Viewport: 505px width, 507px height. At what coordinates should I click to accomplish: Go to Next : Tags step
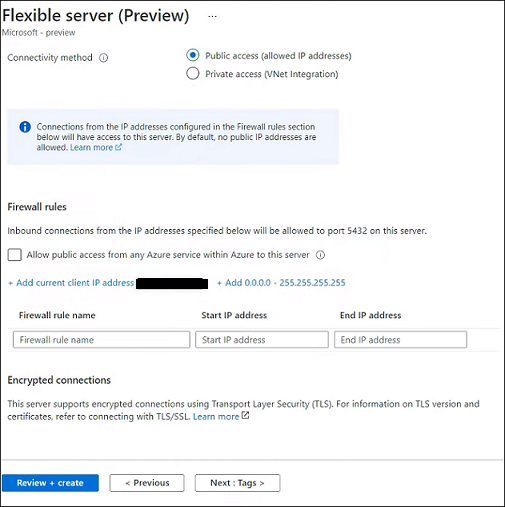tap(237, 483)
